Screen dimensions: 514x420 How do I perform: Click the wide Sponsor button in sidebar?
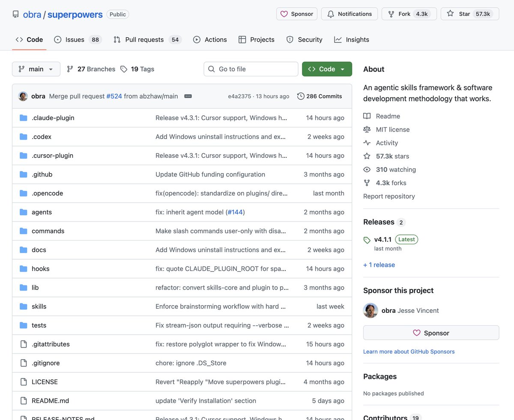[x=431, y=333]
